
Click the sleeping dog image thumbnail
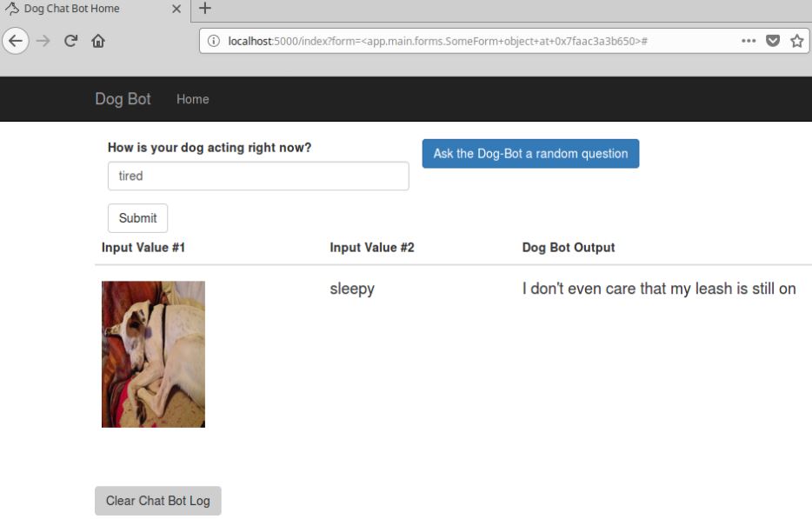coord(153,354)
